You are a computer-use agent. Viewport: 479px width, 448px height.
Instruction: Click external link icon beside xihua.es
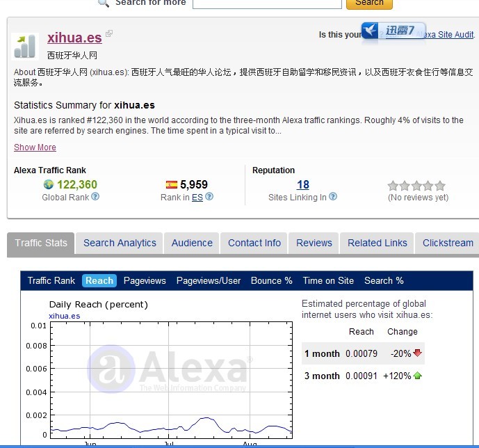tap(109, 33)
